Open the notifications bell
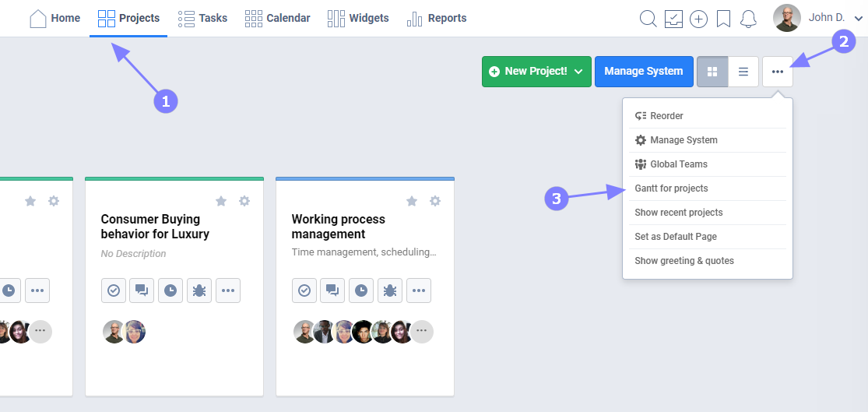 tap(749, 19)
